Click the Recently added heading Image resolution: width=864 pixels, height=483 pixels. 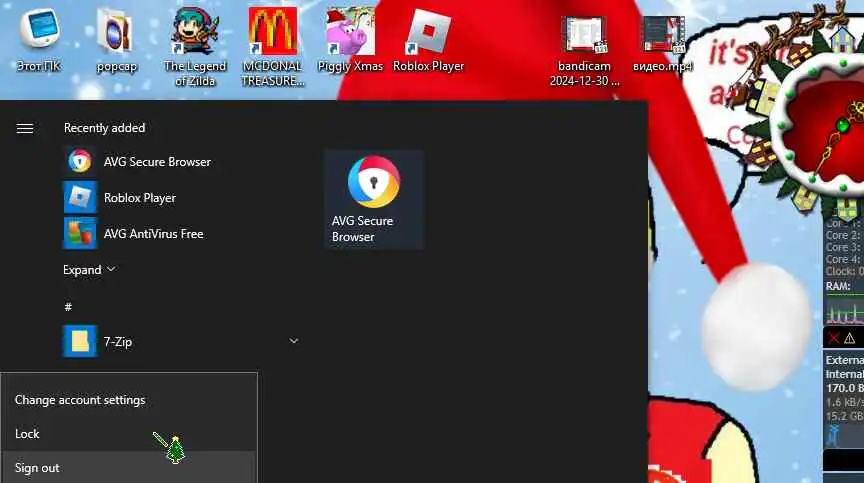click(105, 128)
